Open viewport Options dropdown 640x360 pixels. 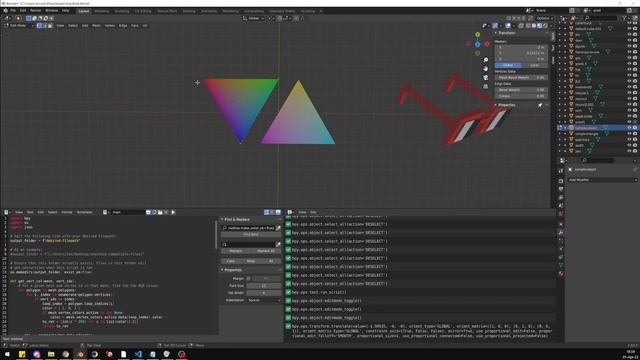[544, 18]
